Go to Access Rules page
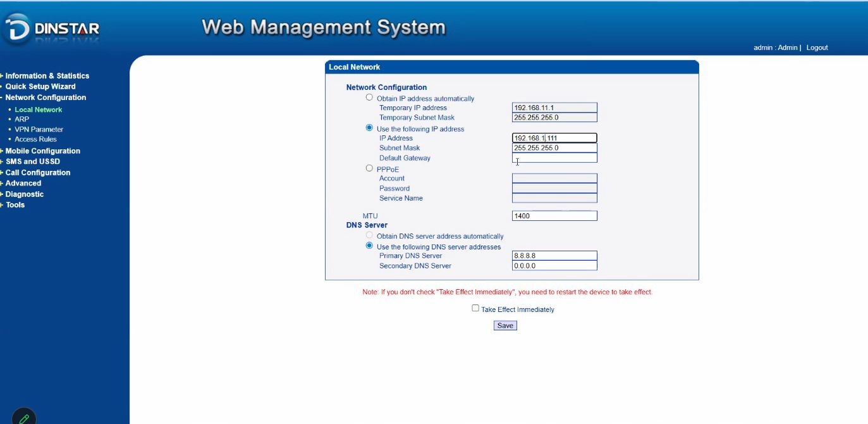The height and width of the screenshot is (424, 868). (35, 139)
